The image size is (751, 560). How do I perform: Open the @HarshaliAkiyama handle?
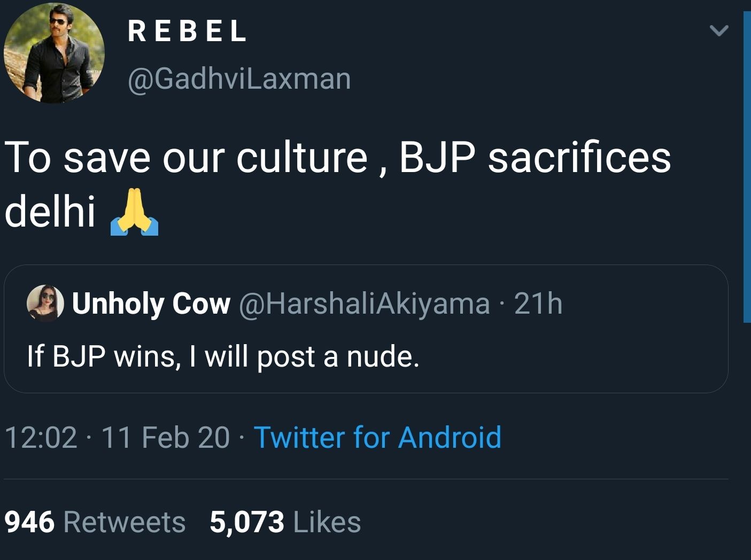[364, 304]
